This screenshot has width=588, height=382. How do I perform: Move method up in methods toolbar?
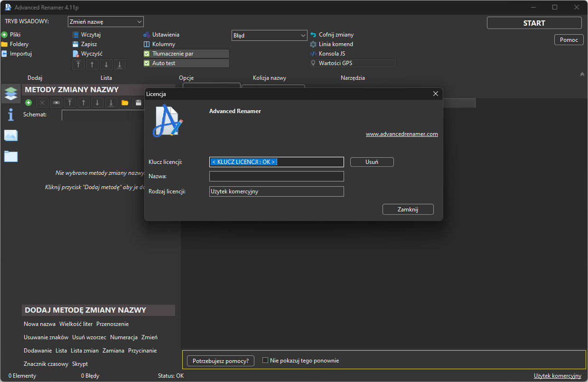tap(84, 103)
